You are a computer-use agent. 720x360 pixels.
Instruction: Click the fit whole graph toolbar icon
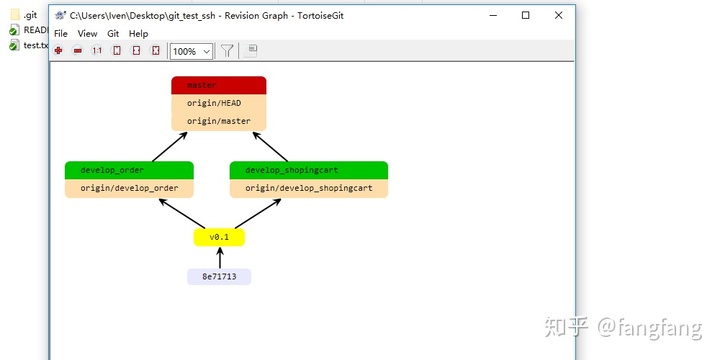(156, 51)
